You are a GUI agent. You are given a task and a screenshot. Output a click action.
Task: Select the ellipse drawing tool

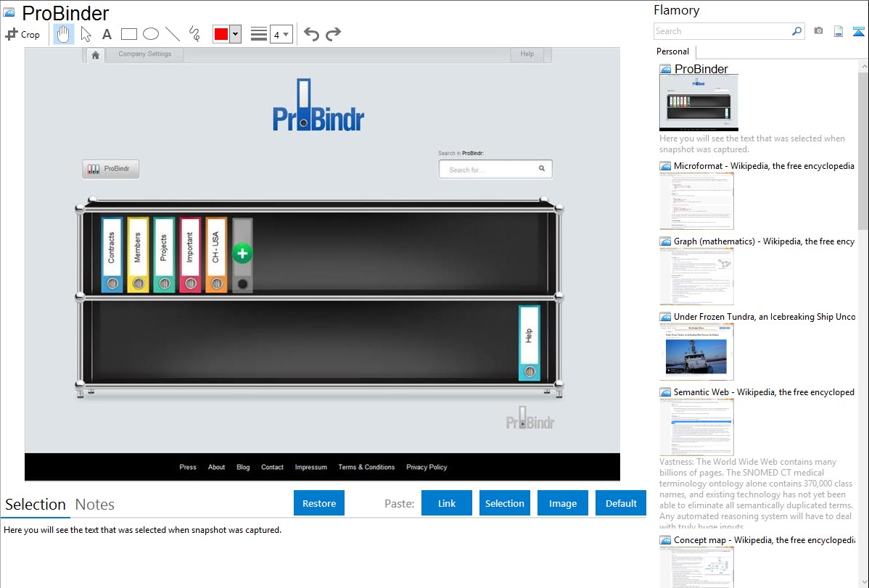pos(151,34)
